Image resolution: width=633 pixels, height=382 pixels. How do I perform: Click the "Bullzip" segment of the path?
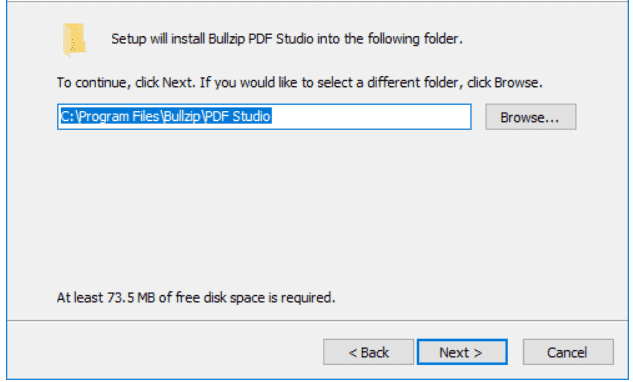click(x=182, y=116)
